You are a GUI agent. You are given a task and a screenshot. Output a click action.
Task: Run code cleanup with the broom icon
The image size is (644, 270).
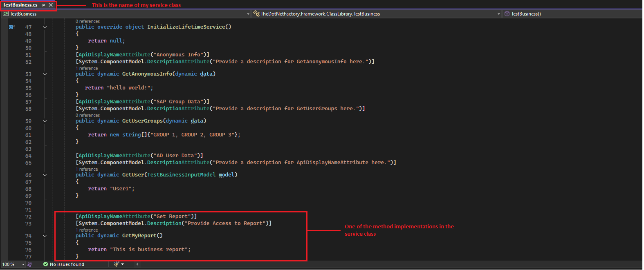coord(117,264)
